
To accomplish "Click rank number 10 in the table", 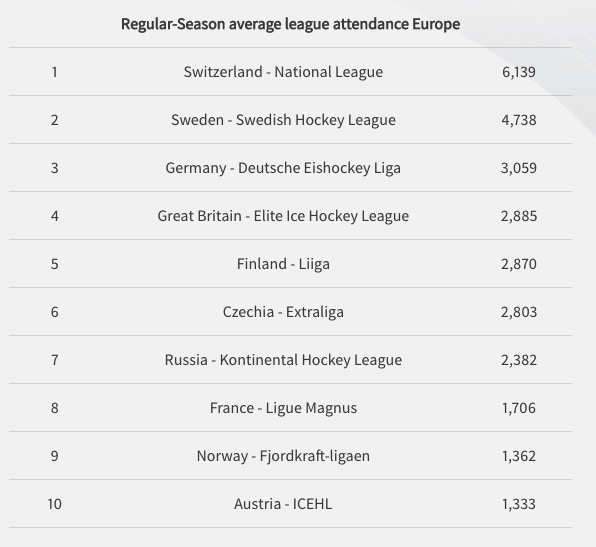I will tap(55, 504).
